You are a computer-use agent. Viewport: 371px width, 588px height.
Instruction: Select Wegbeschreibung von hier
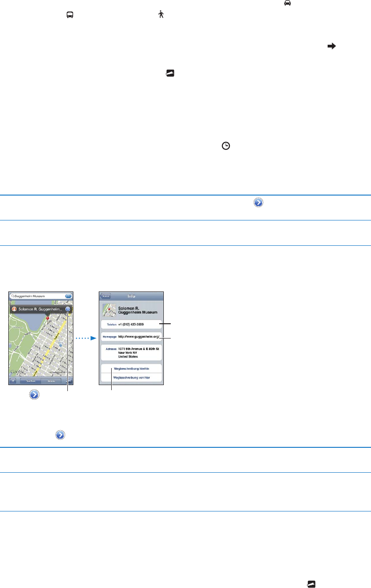click(131, 377)
